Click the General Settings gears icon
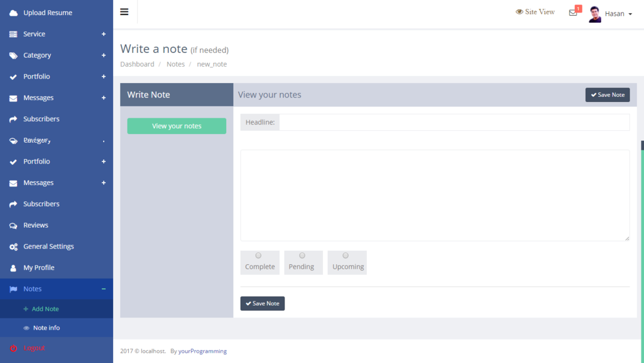The height and width of the screenshot is (363, 644). click(13, 247)
